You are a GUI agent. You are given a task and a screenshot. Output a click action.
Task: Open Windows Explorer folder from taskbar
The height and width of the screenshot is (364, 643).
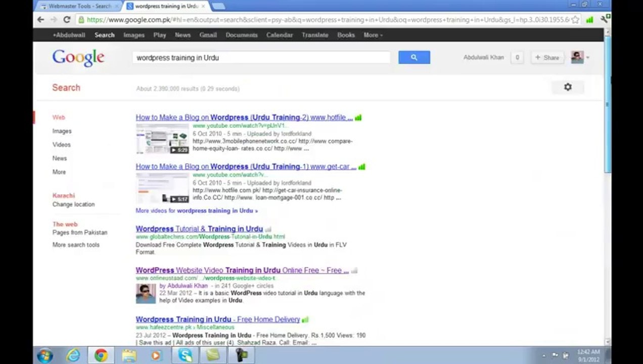click(129, 355)
